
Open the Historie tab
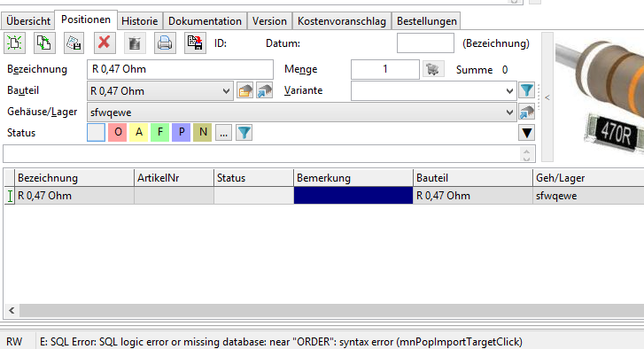[140, 21]
